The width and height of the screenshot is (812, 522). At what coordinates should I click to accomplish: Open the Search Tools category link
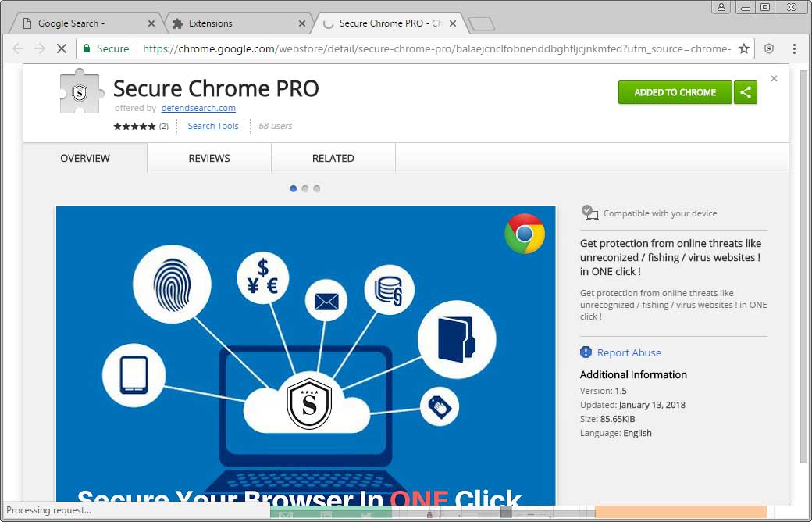213,126
